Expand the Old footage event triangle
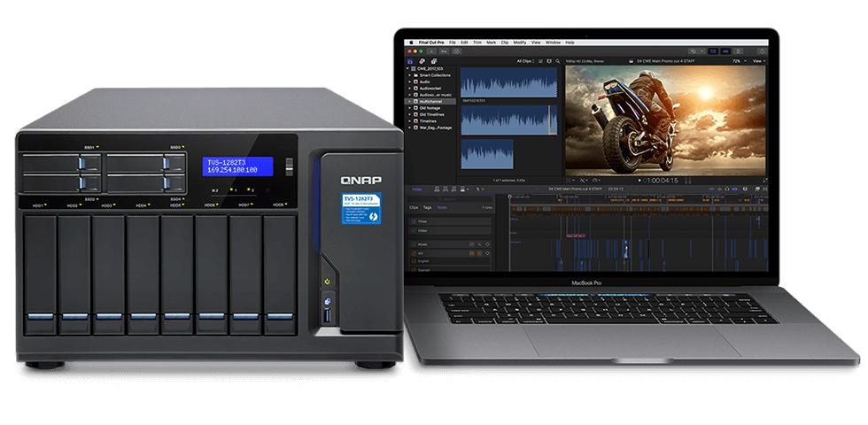868x425 pixels. (x=409, y=108)
